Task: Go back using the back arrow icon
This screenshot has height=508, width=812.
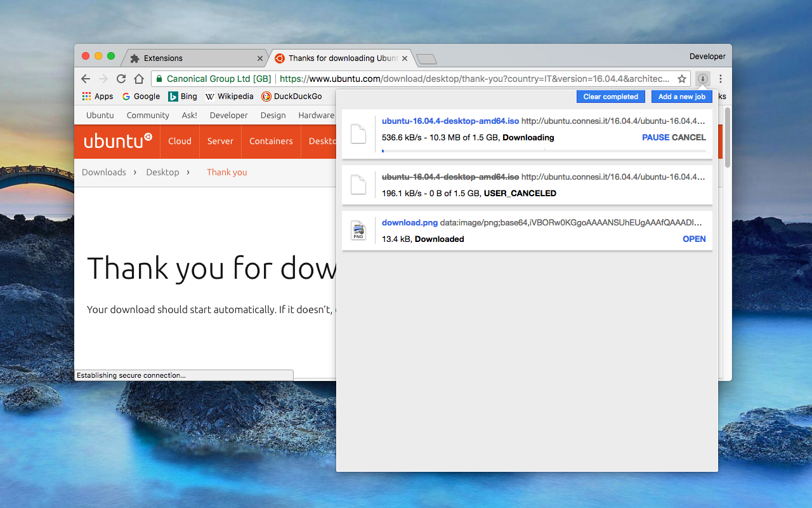Action: (x=85, y=79)
